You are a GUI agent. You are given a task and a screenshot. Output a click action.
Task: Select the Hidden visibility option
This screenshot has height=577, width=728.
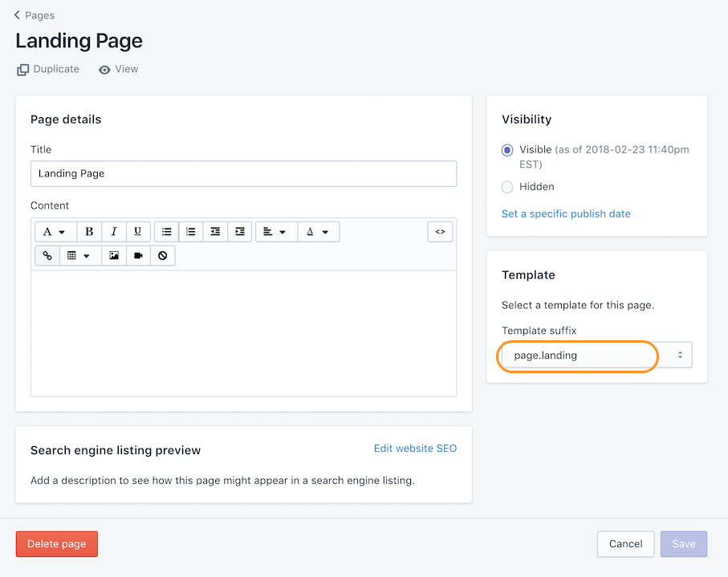507,187
